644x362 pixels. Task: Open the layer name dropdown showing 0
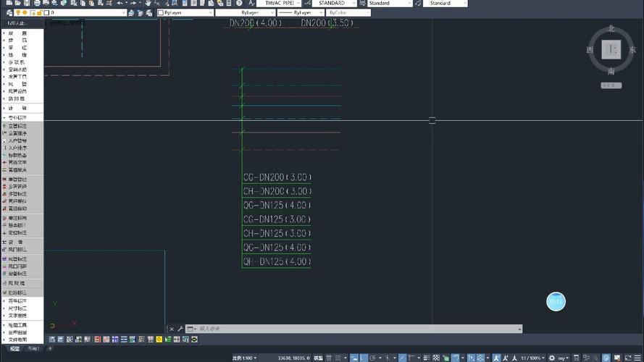tap(87, 13)
